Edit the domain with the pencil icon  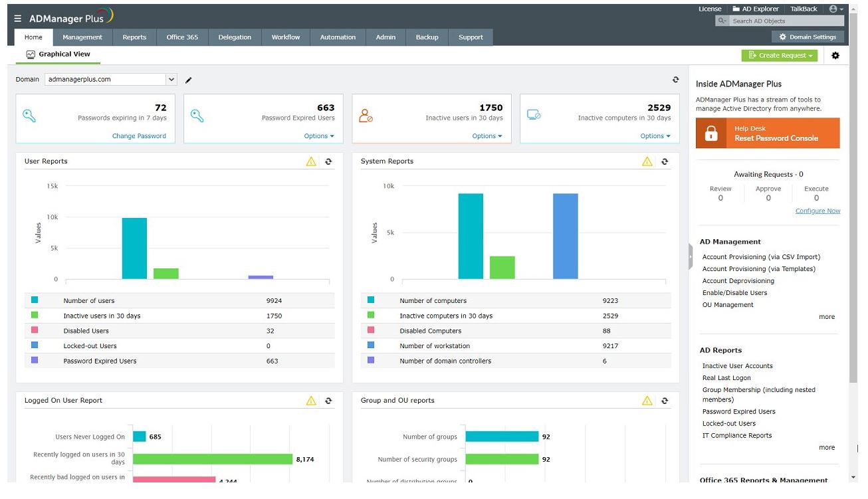(188, 80)
